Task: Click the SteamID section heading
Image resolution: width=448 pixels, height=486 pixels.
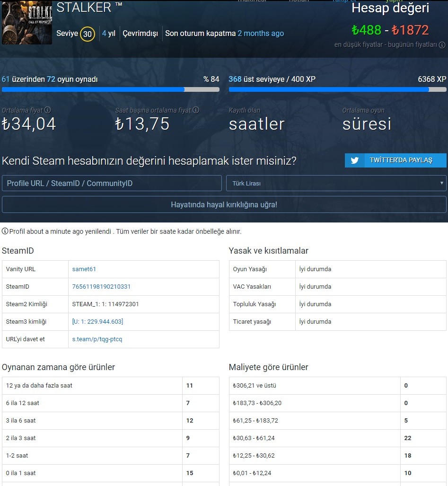Action: pos(18,251)
